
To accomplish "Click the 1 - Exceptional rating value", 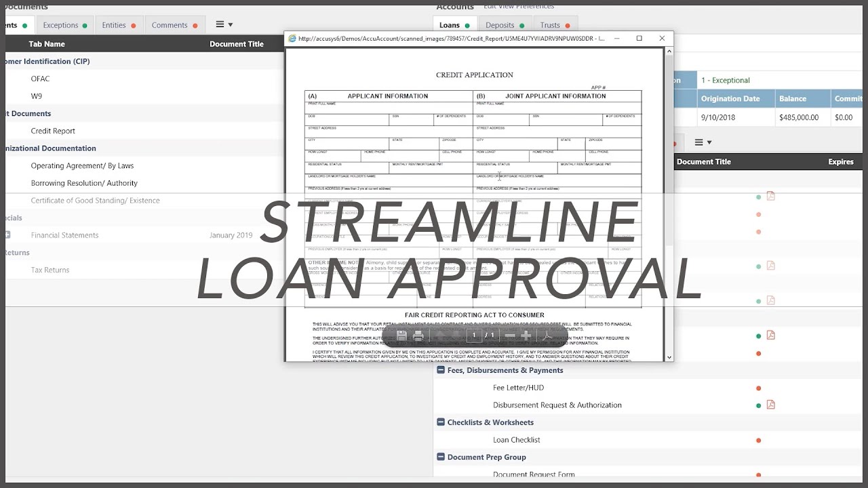I will [x=726, y=80].
